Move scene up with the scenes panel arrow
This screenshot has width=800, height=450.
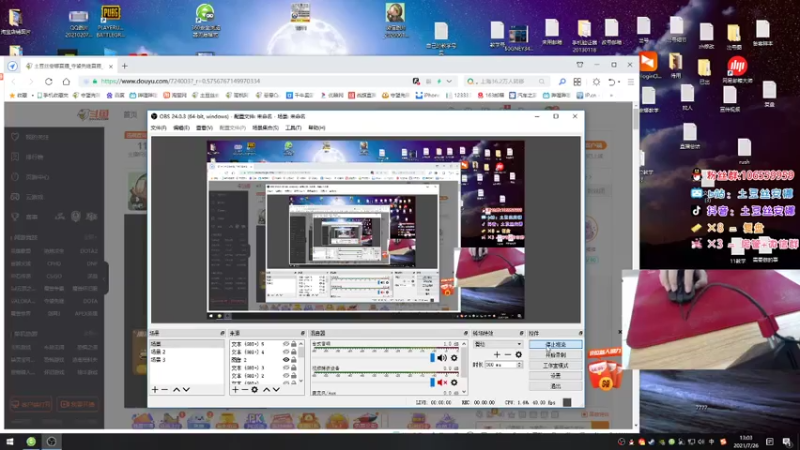[176, 389]
